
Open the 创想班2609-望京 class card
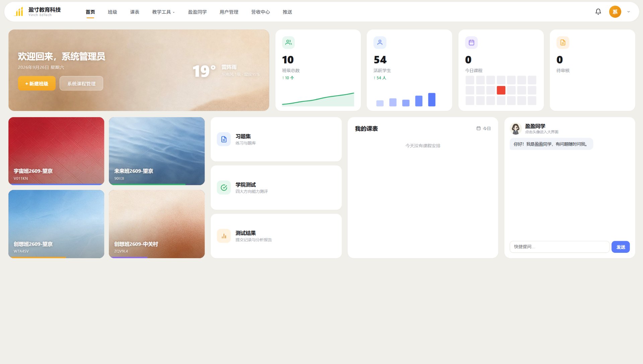pos(56,224)
